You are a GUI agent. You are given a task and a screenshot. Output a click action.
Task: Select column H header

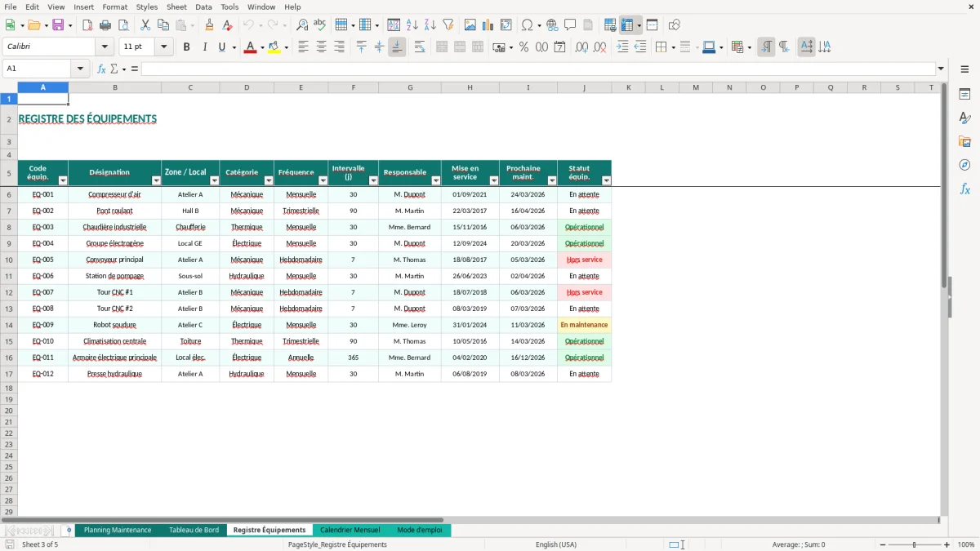470,87
